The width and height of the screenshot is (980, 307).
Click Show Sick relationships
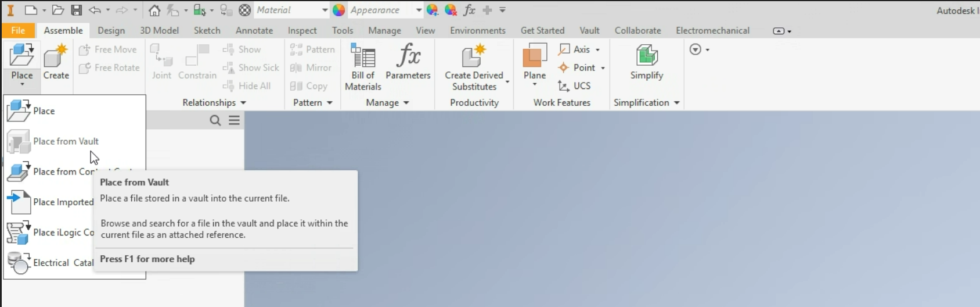[x=251, y=67]
